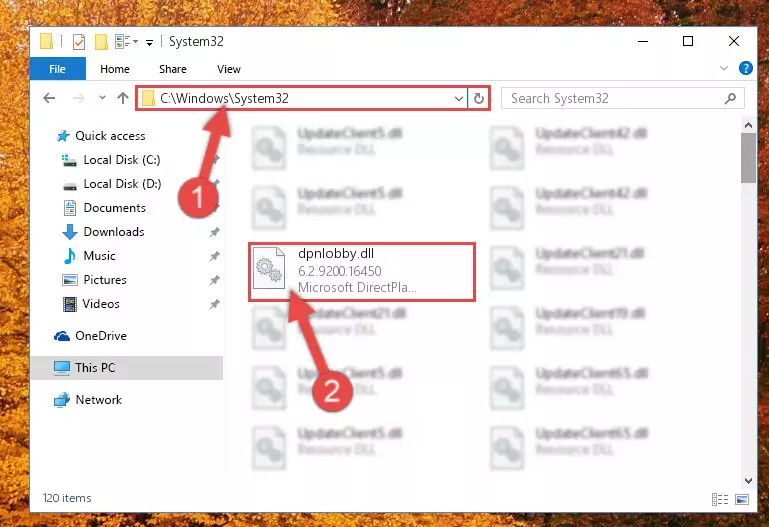The image size is (769, 527).
Task: Switch to the Home ribbon tab
Action: (115, 69)
